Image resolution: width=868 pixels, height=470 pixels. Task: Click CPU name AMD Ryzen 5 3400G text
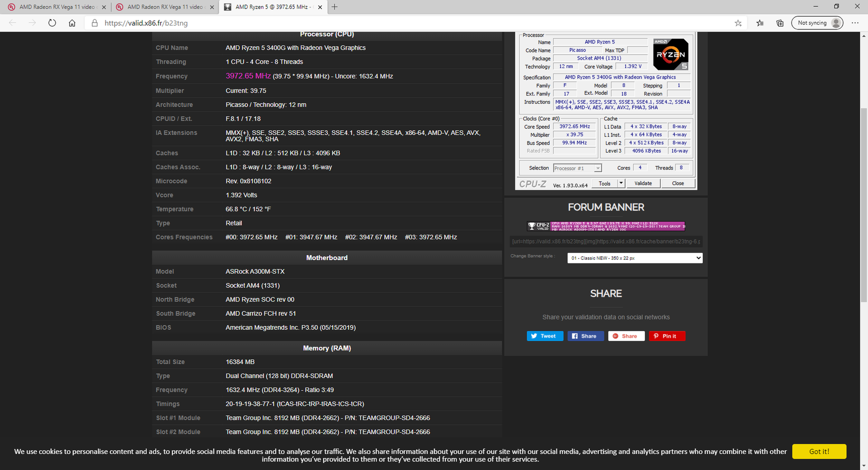296,48
